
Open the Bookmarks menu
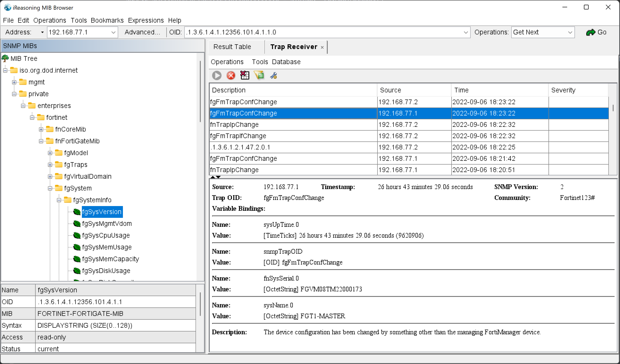[107, 20]
